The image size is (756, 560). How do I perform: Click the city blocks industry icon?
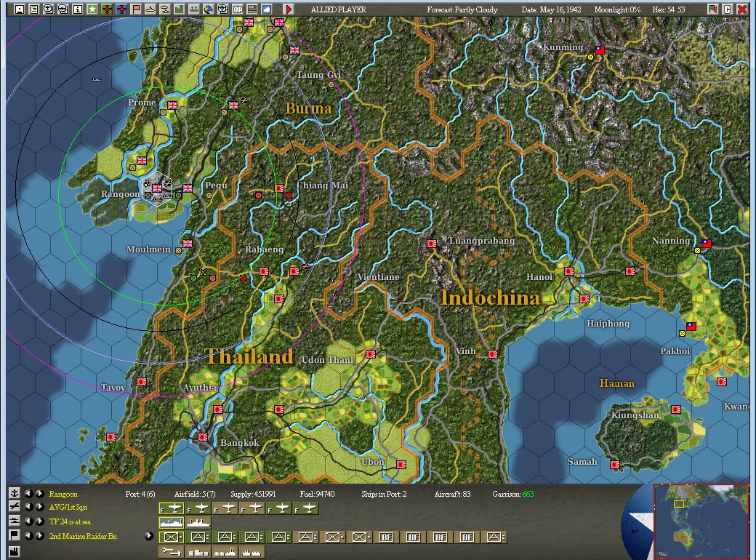coord(198,552)
